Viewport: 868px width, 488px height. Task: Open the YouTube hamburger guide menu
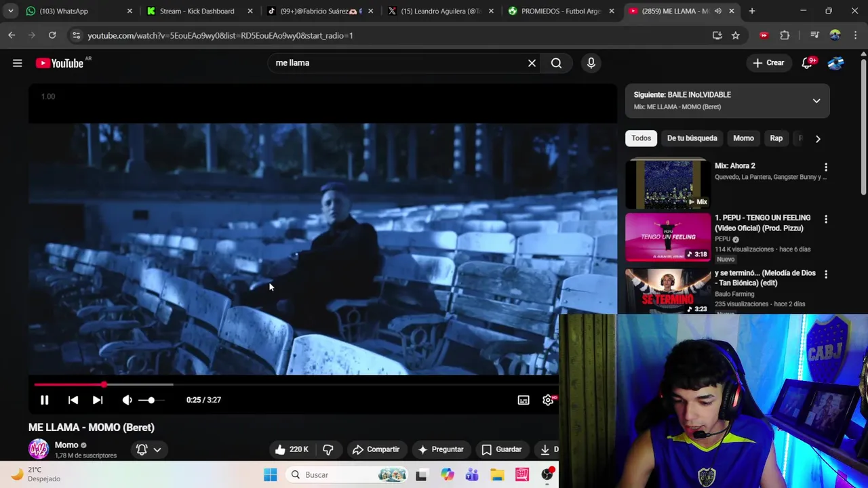coord(18,63)
